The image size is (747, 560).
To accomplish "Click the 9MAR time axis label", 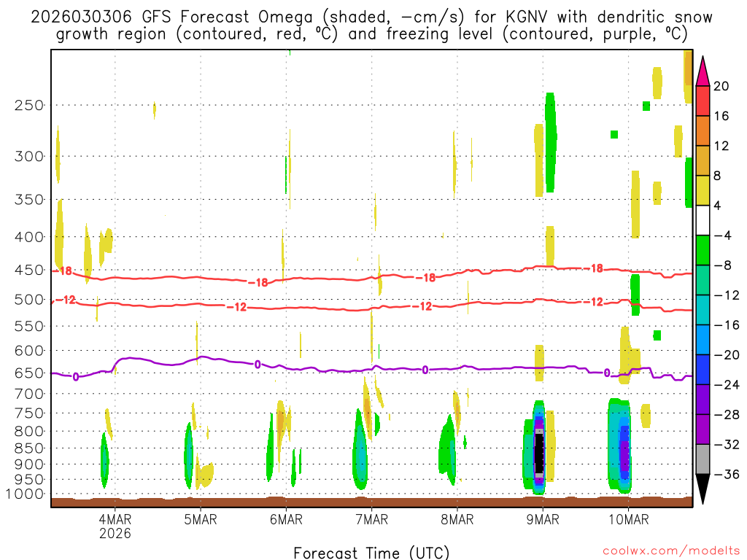I will click(x=542, y=519).
